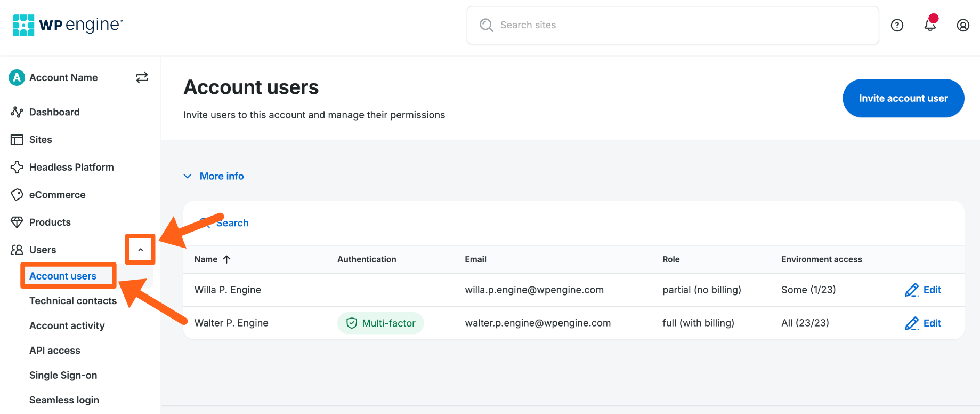Open Seamless login submenu item
The image size is (980, 414).
tap(64, 400)
